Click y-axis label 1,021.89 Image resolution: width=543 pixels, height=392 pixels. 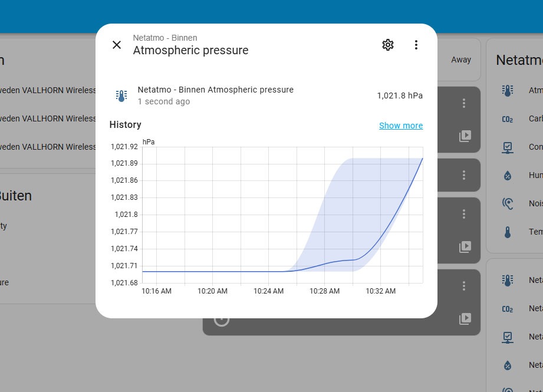pos(124,163)
